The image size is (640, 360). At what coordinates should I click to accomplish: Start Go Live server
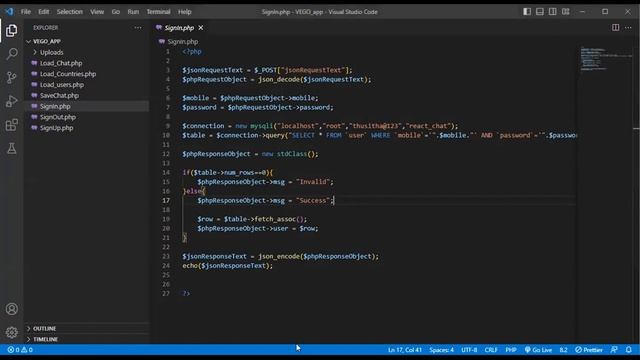[x=538, y=350]
